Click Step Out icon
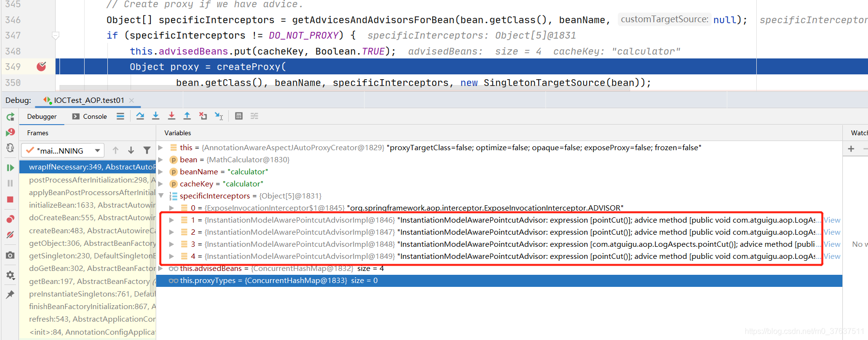868x340 pixels. [x=187, y=116]
